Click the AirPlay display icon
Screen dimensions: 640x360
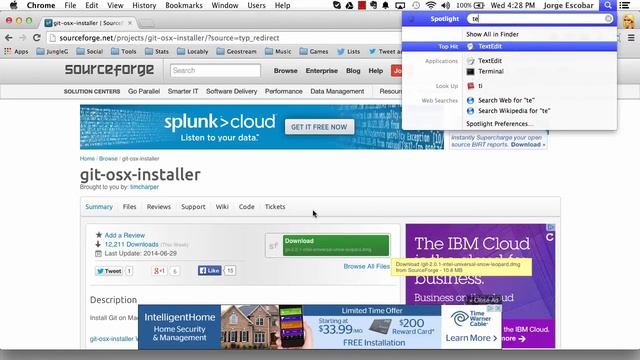pos(400,5)
